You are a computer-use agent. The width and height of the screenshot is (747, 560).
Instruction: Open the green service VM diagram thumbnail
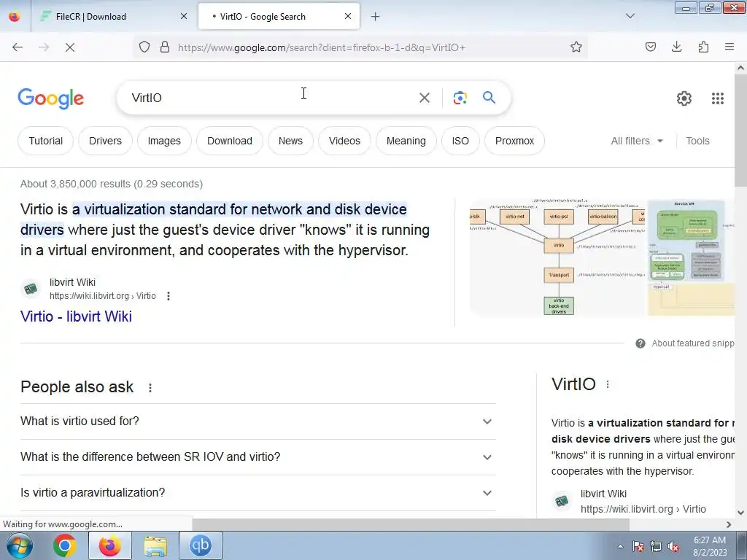click(x=691, y=258)
